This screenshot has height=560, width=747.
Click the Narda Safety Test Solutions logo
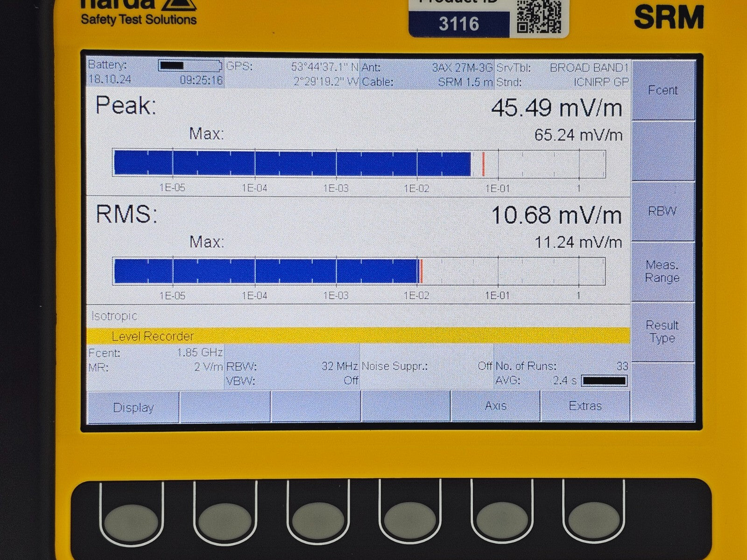pos(138,13)
